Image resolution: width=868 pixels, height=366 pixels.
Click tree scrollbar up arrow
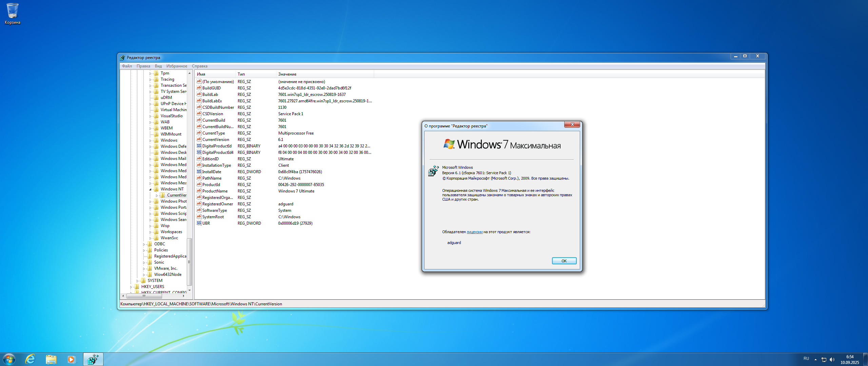click(189, 73)
